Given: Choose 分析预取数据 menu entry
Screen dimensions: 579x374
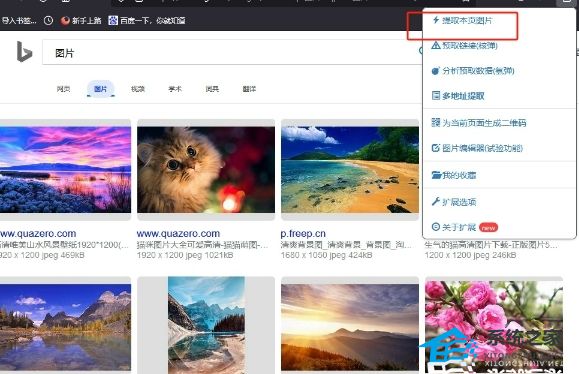Looking at the screenshot, I should [x=478, y=71].
